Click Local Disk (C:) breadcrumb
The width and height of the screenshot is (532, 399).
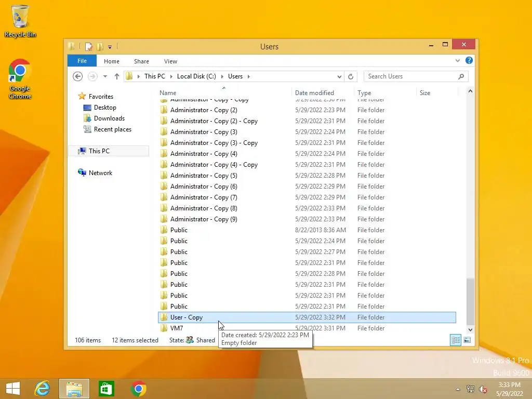pos(196,76)
